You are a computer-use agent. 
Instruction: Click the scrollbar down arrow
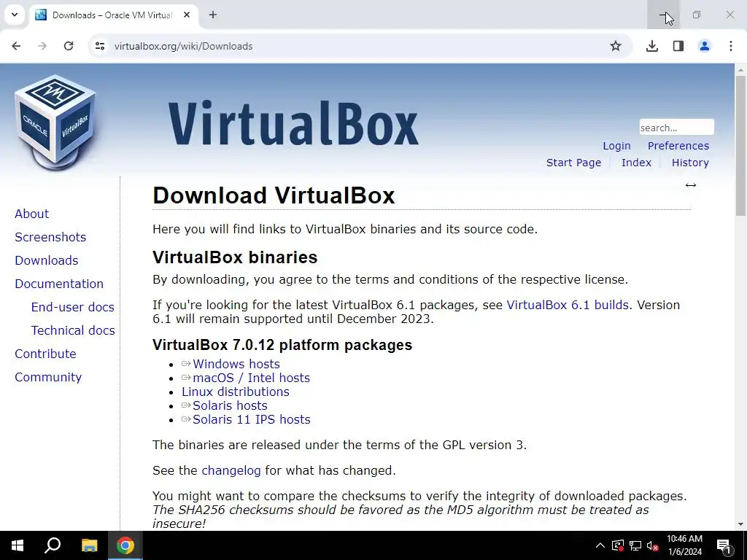(x=741, y=525)
